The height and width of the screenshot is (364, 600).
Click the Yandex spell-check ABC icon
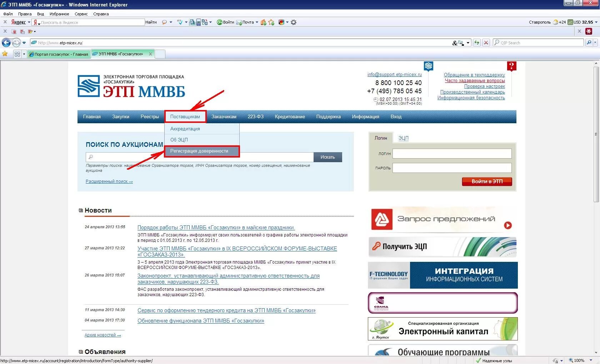[x=180, y=22]
